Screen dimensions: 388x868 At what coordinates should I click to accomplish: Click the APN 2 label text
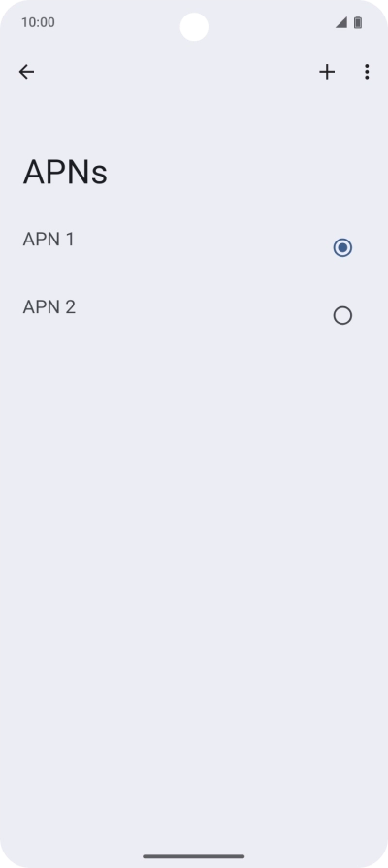coord(48,307)
